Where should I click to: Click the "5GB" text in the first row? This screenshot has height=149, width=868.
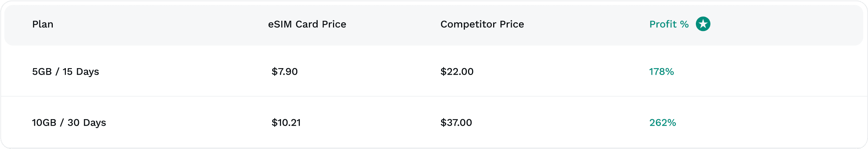tap(42, 71)
